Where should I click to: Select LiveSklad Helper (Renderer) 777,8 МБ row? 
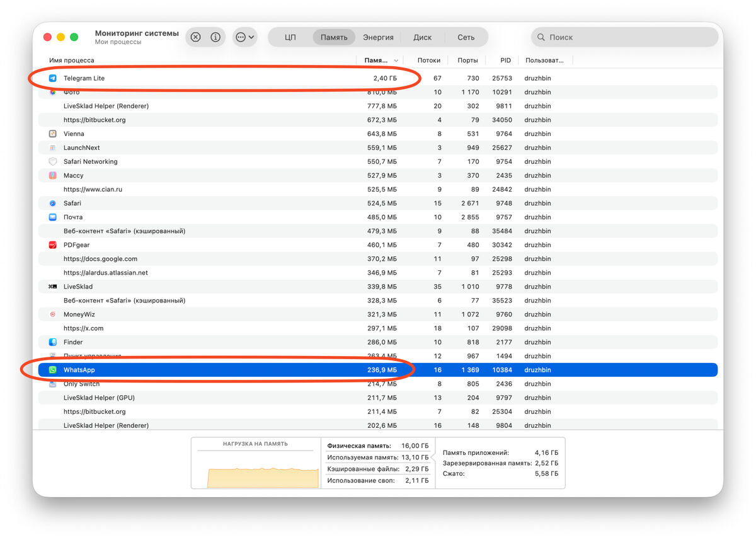tap(378, 106)
